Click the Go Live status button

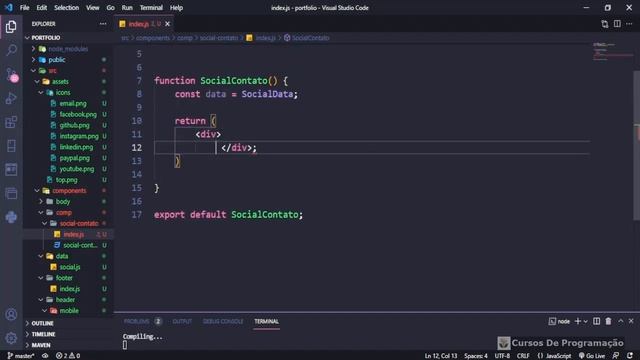[591, 356]
